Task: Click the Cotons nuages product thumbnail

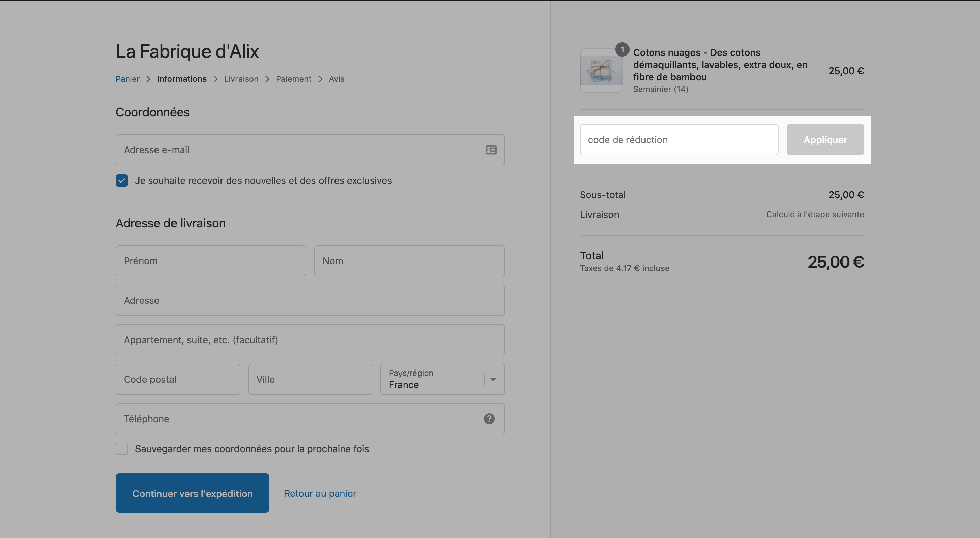Action: [x=601, y=70]
